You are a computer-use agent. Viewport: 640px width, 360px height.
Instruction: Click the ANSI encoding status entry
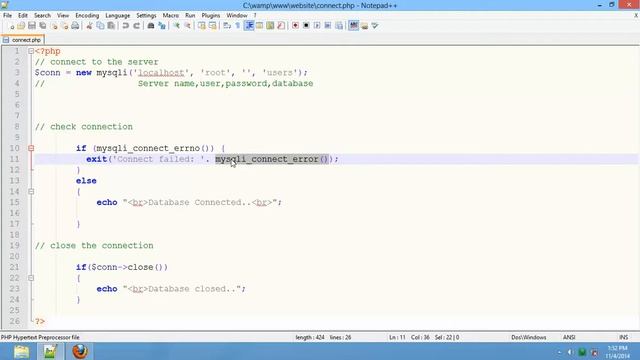569,337
